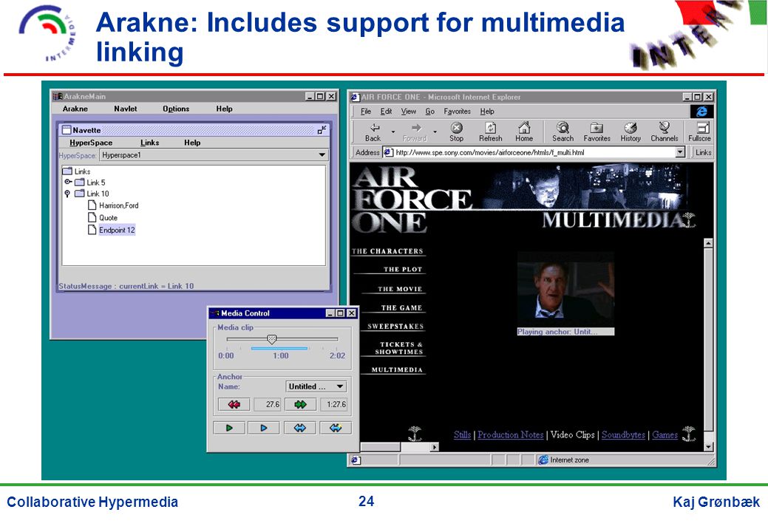Click the blue double-arrow button in Media Control

(x=300, y=428)
